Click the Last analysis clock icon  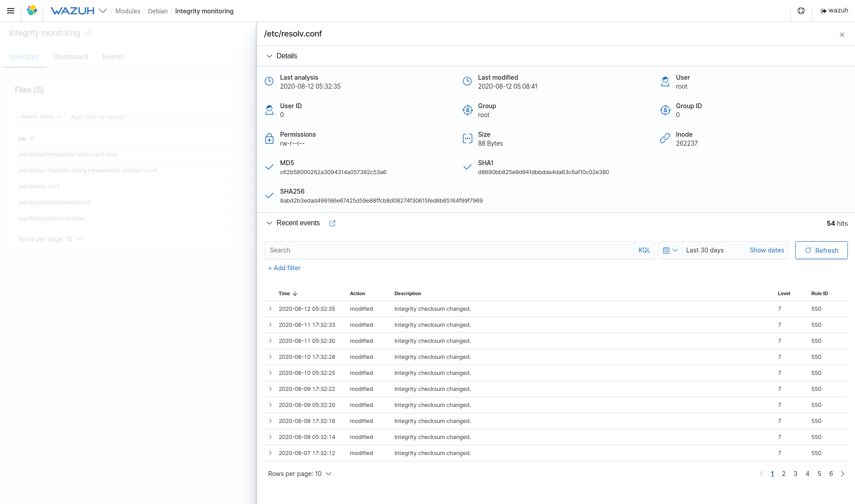click(269, 81)
